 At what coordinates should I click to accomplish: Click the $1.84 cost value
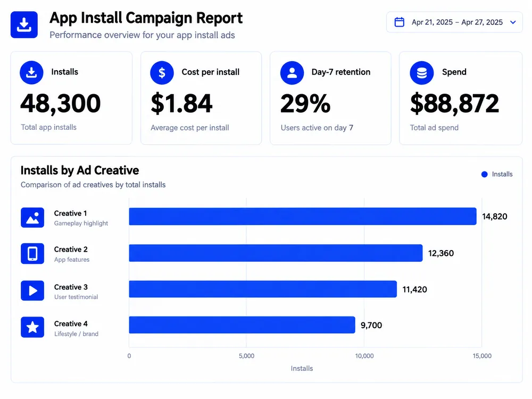click(181, 104)
